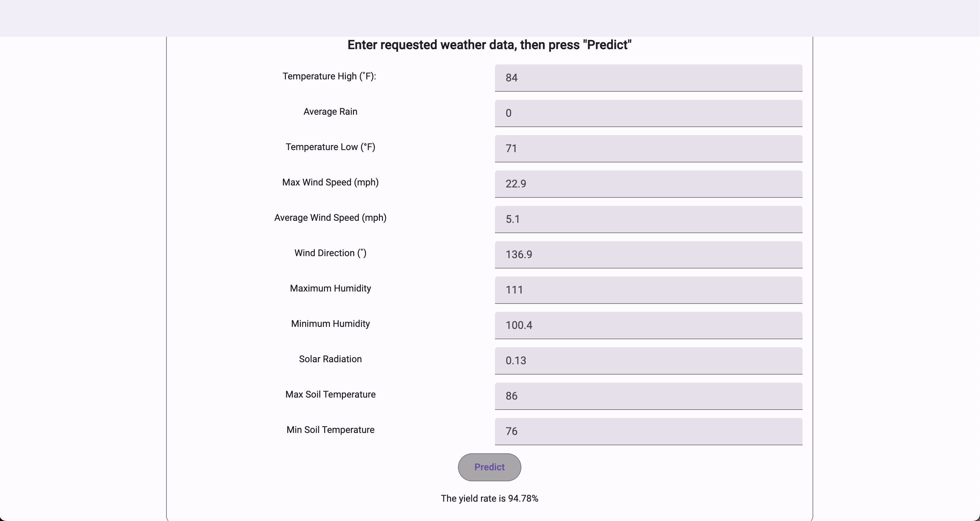
Task: Click the yield rate result text
Action: (489, 499)
